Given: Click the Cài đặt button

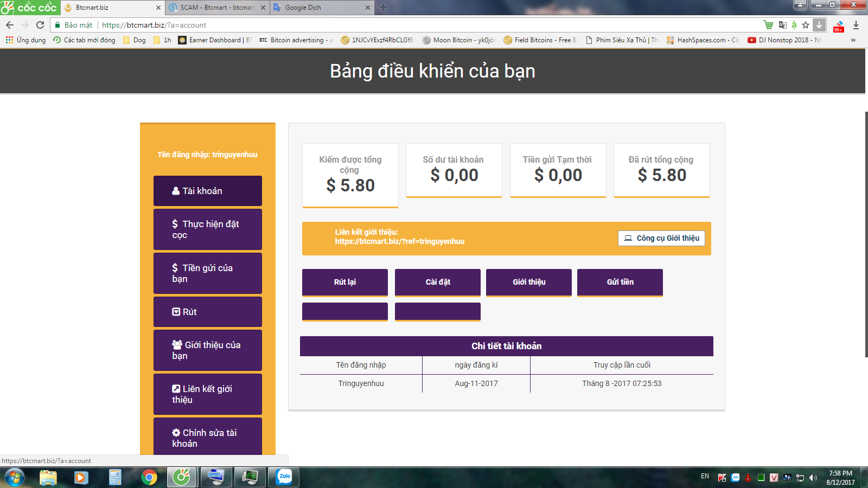Looking at the screenshot, I should (x=438, y=282).
